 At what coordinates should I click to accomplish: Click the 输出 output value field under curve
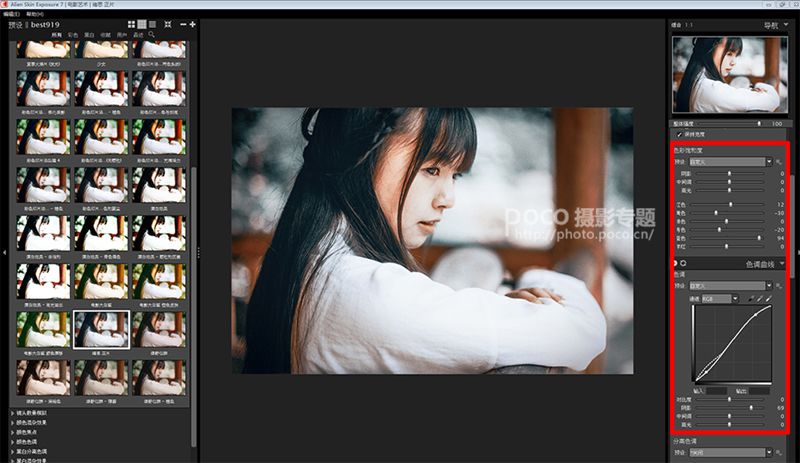tap(759, 391)
